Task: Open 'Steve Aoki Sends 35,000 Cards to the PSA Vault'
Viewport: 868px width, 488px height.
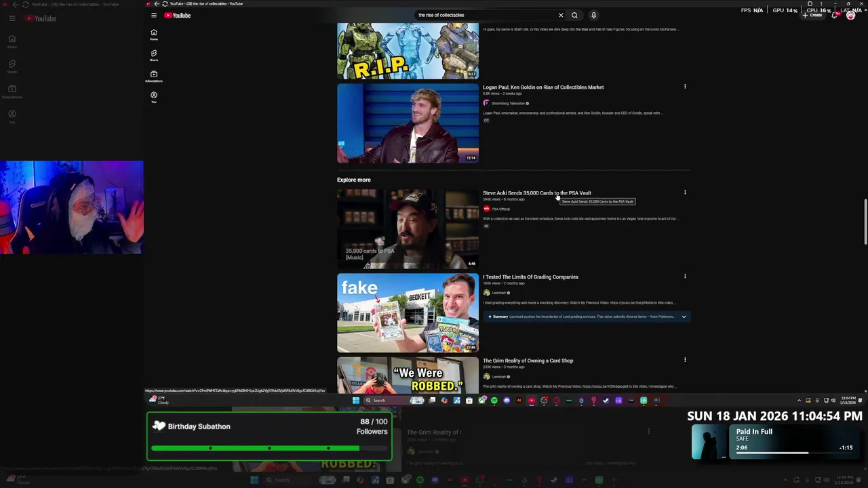Action: [537, 192]
